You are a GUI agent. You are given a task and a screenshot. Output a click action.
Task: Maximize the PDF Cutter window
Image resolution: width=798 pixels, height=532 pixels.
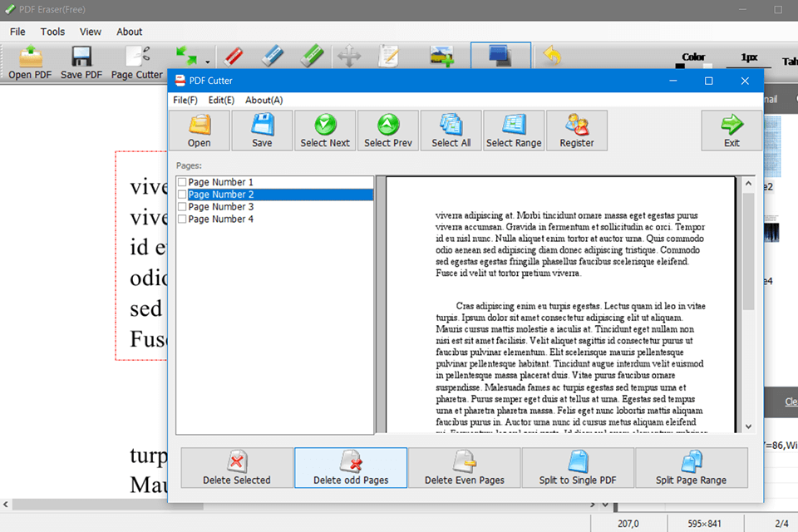pos(708,81)
